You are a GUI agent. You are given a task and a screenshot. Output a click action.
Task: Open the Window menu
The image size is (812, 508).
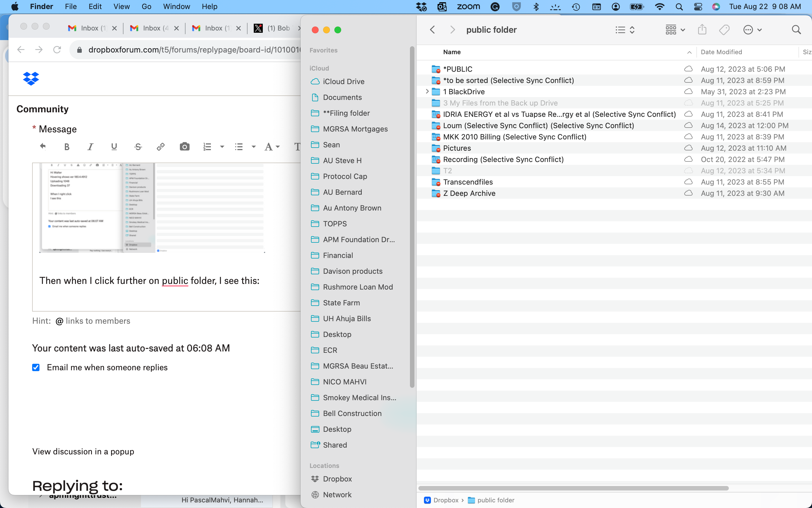pos(176,7)
